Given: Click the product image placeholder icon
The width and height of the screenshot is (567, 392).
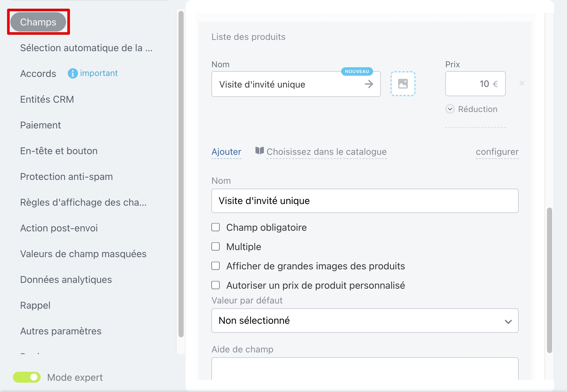Looking at the screenshot, I should click(x=403, y=84).
